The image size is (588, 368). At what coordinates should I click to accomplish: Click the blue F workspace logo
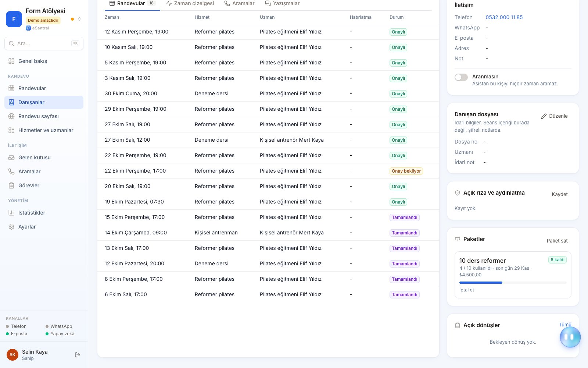(14, 19)
